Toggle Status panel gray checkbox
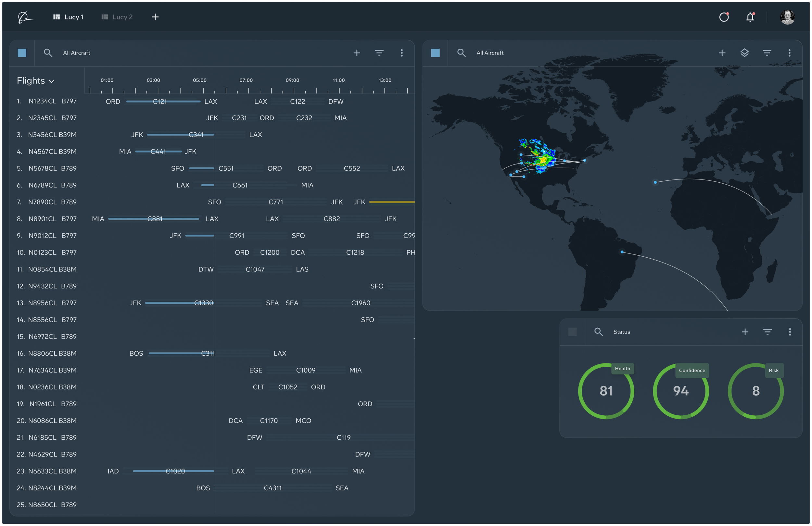 point(573,332)
